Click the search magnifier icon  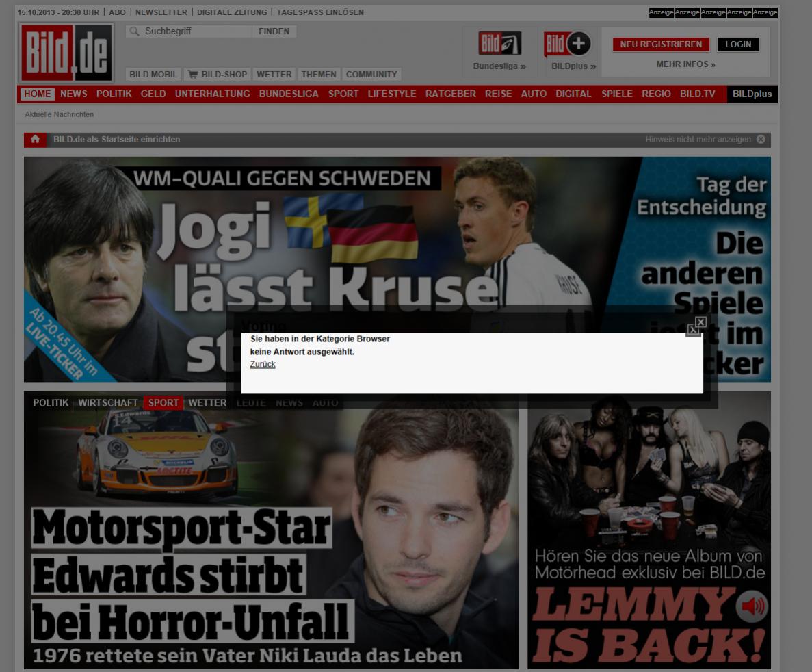click(134, 31)
